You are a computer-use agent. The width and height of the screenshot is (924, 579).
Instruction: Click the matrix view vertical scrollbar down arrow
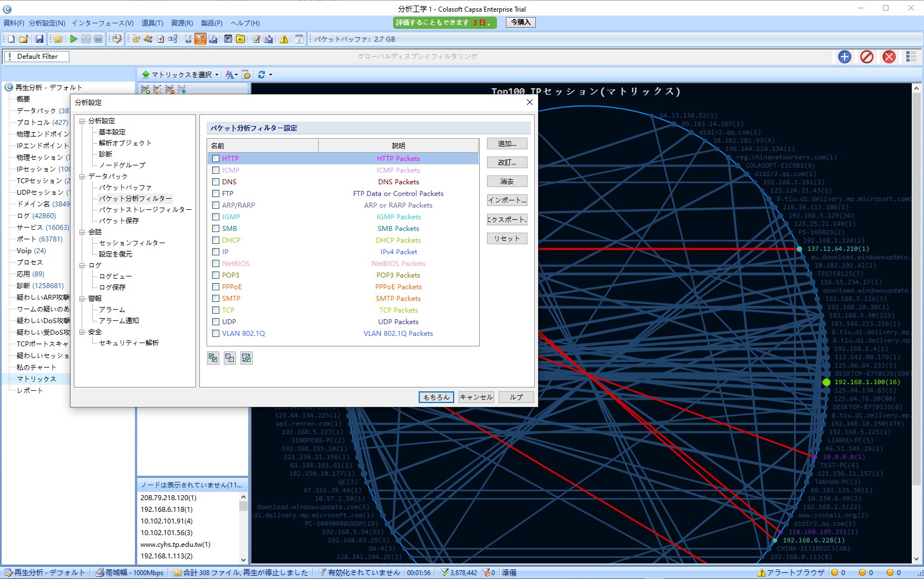[916, 559]
